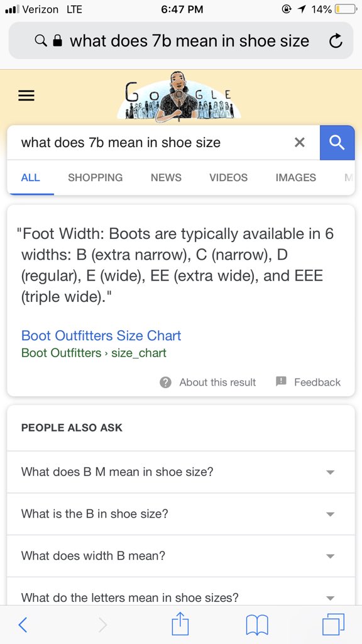
Task: Tap the padlock secure site icon
Action: click(x=58, y=41)
